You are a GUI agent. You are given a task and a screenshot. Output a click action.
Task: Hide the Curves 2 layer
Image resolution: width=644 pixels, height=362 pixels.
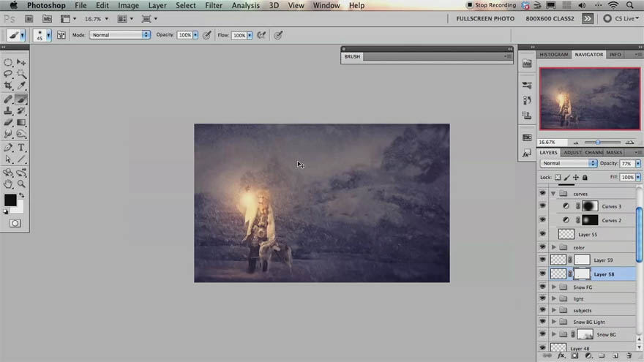tap(542, 219)
